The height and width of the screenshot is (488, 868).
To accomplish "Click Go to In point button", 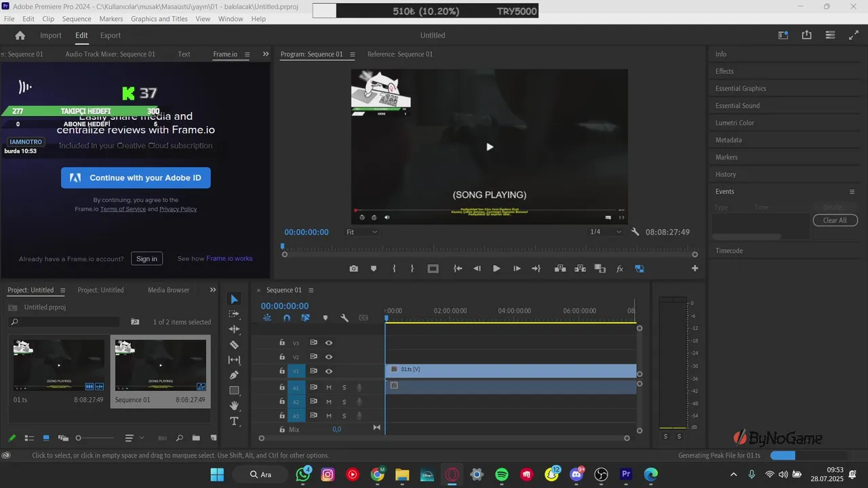I will (x=458, y=268).
